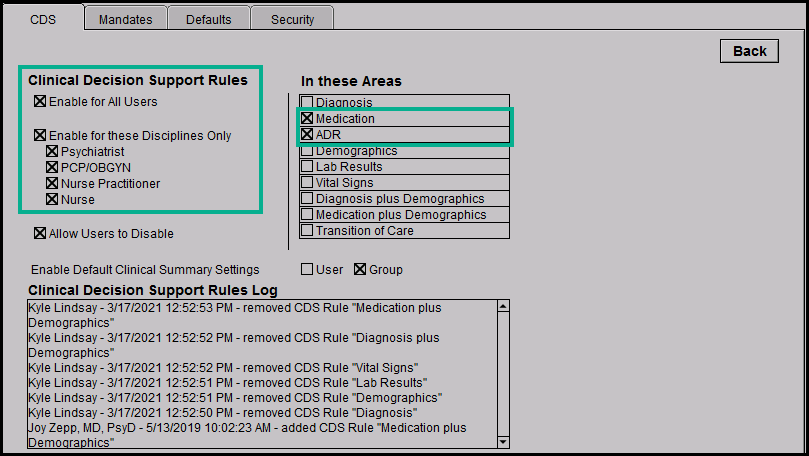This screenshot has height=456, width=809.
Task: Click the CDS tab
Action: pyautogui.click(x=43, y=19)
